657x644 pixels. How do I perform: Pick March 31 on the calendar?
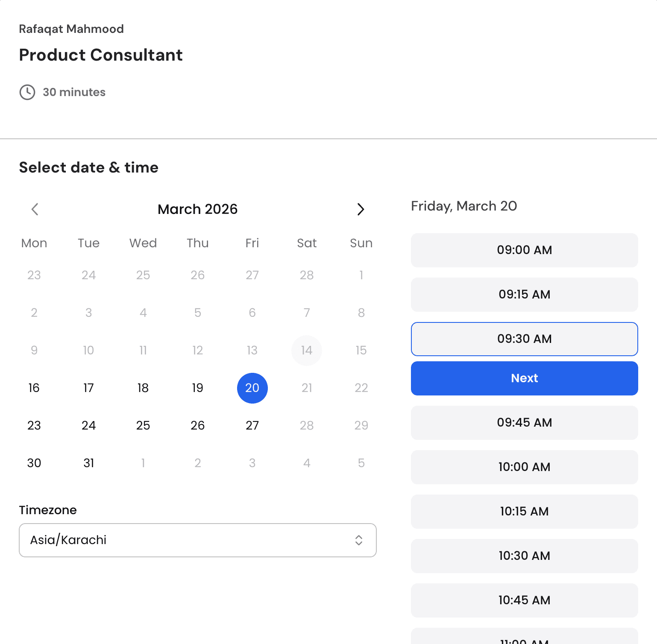click(x=88, y=463)
